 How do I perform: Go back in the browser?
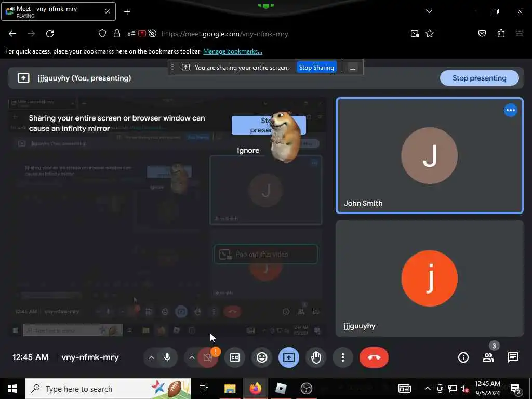12,34
